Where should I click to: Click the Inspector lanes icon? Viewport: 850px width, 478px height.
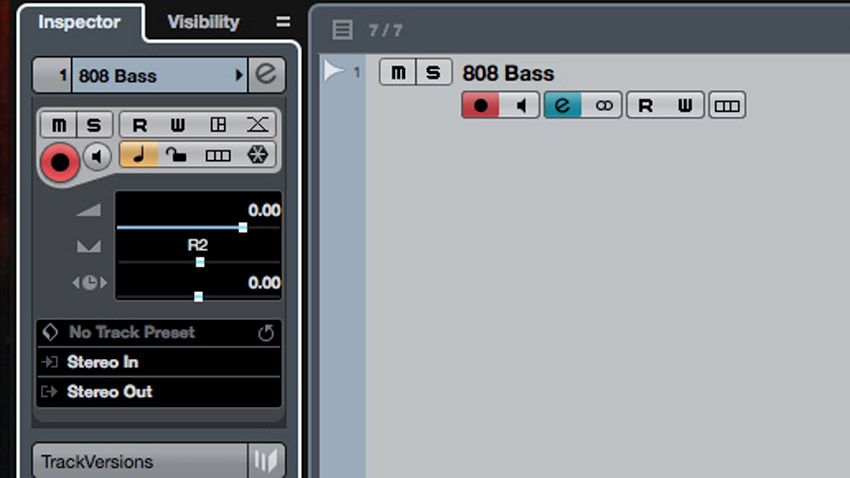point(218,155)
